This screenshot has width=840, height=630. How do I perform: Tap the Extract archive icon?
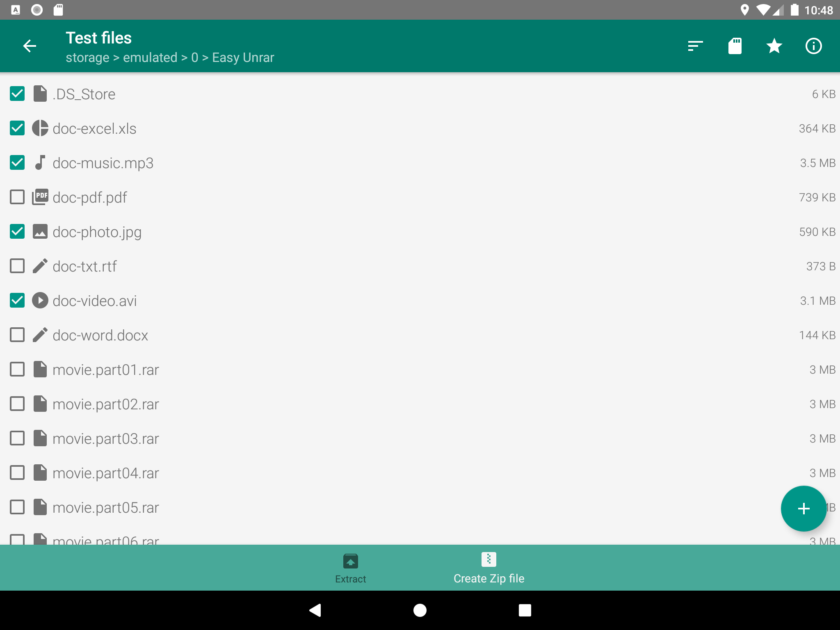(x=350, y=561)
